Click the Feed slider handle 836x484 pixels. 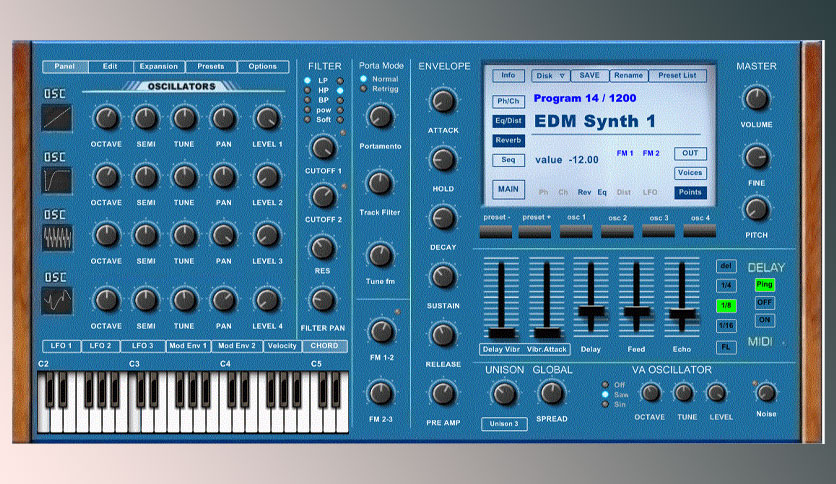click(637, 312)
